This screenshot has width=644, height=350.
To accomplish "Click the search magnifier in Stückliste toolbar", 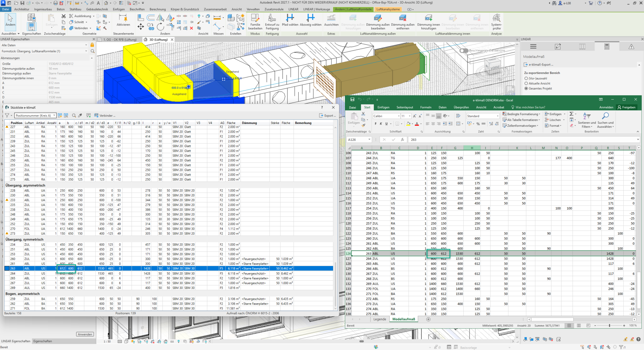I will click(x=74, y=115).
